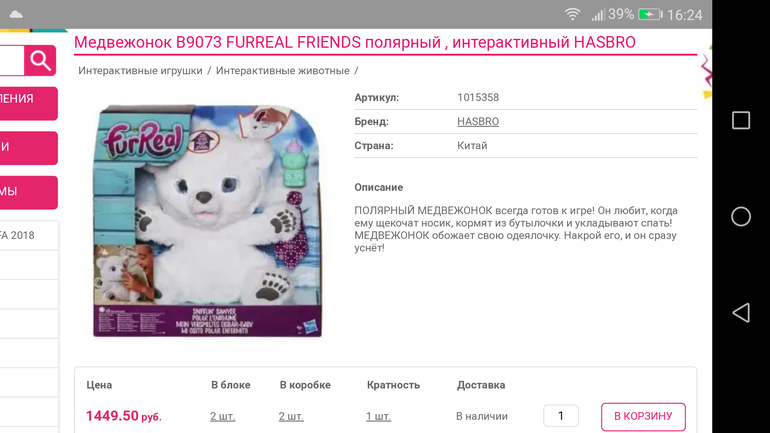The image size is (770, 433).
Task: Open the HASBRO brand link
Action: [478, 121]
